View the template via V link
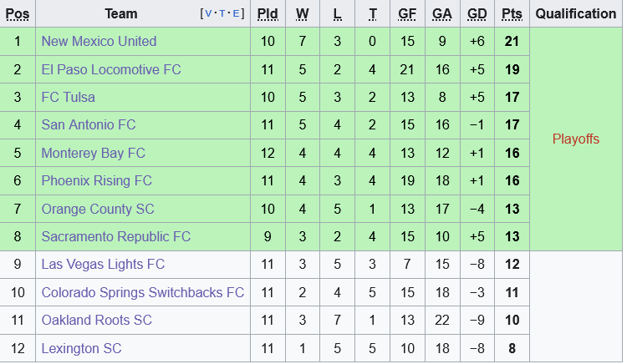 point(209,14)
